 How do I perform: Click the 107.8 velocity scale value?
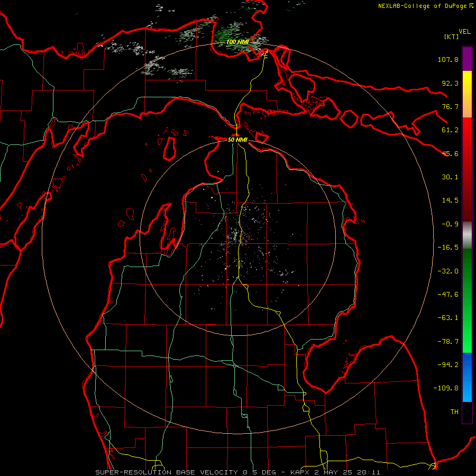click(x=448, y=59)
